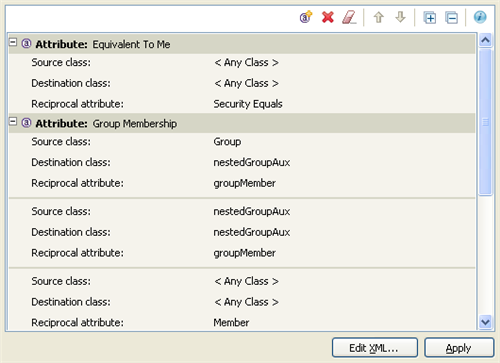This screenshot has width=500, height=363.
Task: Move item up with up arrow
Action: click(378, 17)
